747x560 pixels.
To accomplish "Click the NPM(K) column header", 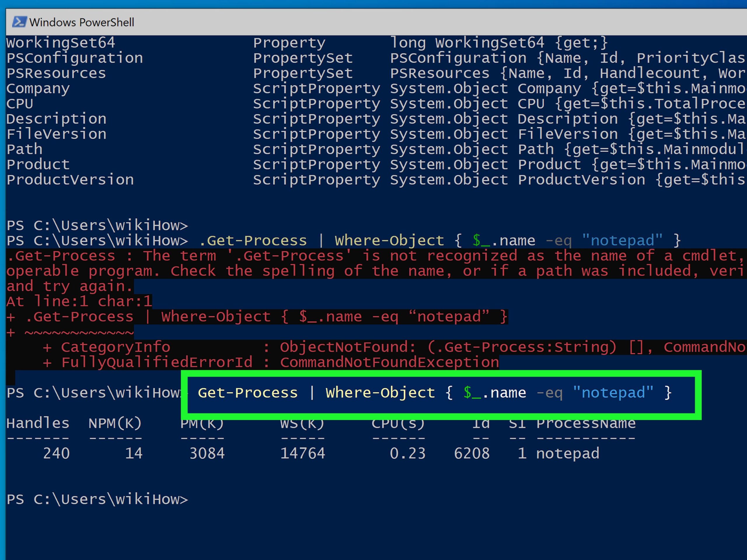I will tap(115, 423).
